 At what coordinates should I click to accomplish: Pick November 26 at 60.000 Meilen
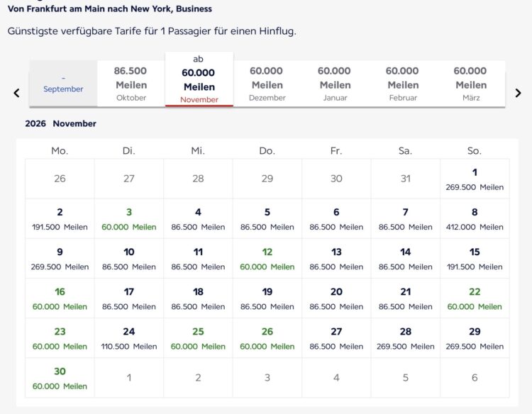(267, 338)
